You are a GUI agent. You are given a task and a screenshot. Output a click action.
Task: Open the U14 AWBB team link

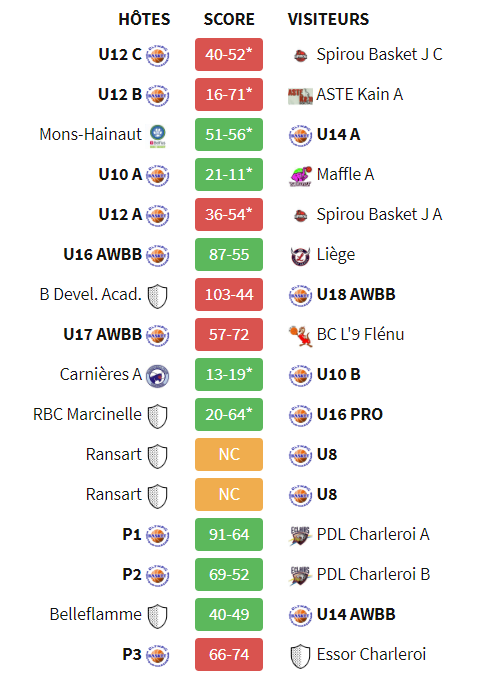coord(356,614)
